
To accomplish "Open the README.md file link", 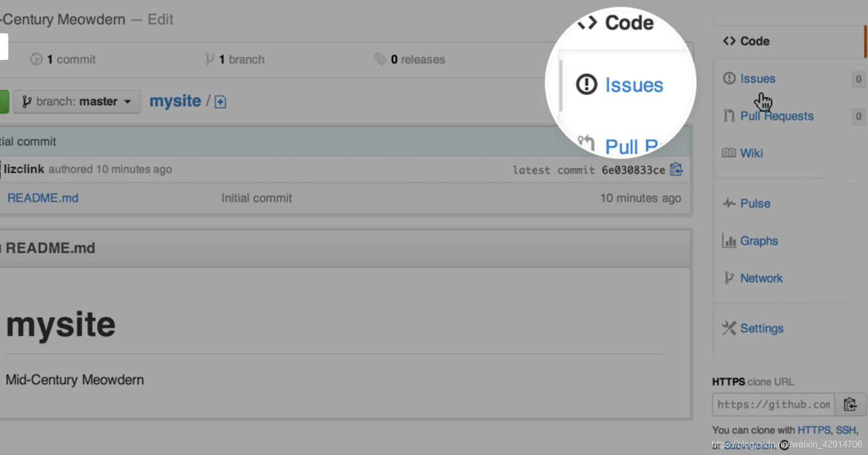I will [43, 198].
